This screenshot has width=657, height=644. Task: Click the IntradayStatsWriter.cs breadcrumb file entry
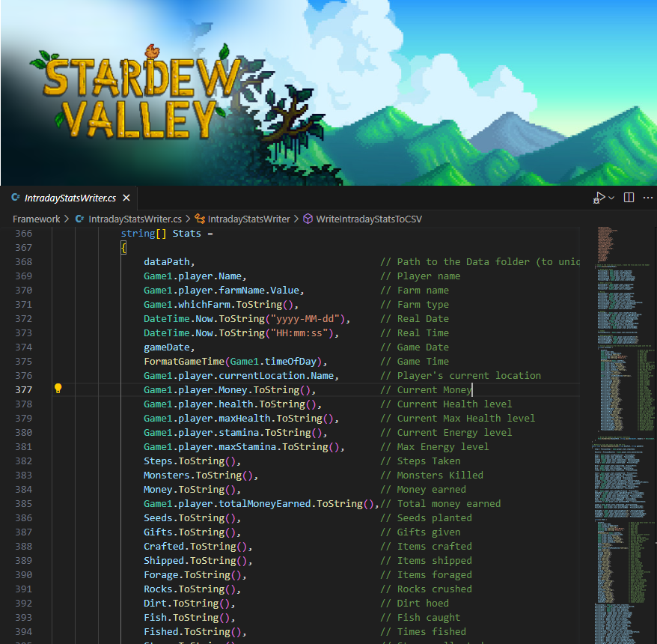[135, 219]
